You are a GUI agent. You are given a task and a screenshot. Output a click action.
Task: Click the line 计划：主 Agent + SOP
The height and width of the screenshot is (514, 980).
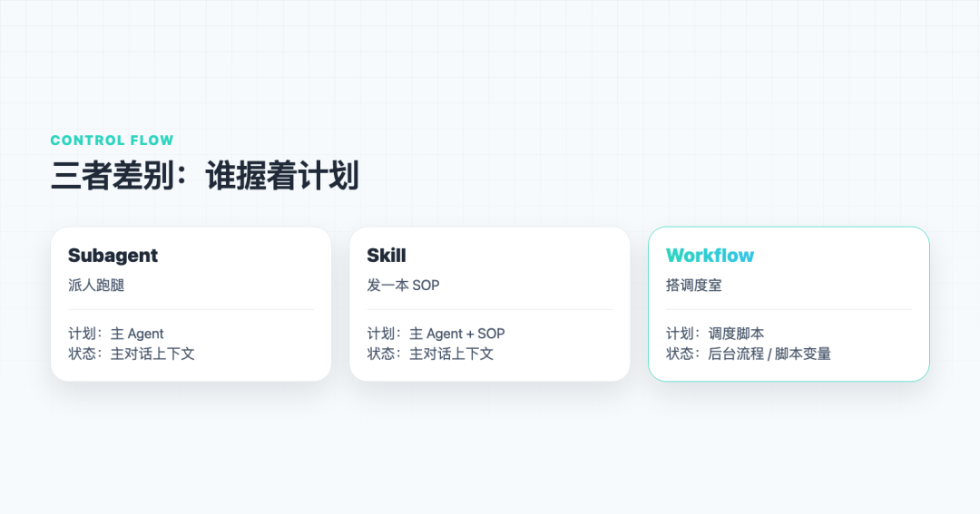tap(436, 334)
